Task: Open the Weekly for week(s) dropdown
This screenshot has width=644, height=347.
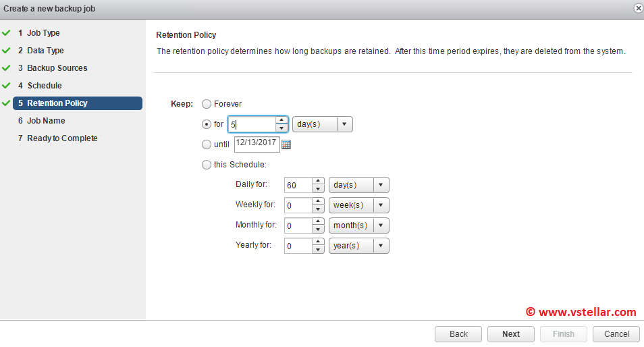Action: 359,205
